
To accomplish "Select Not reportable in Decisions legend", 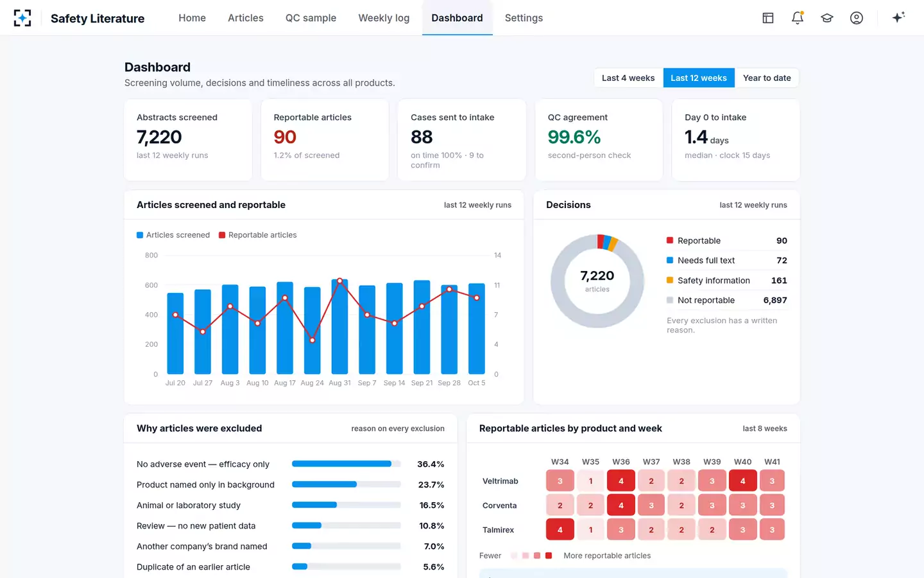I will click(727, 300).
